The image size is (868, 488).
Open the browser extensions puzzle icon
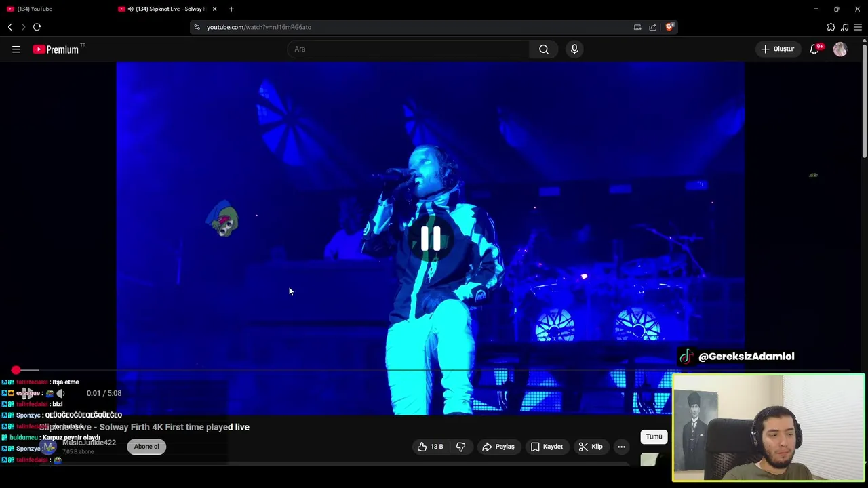831,27
